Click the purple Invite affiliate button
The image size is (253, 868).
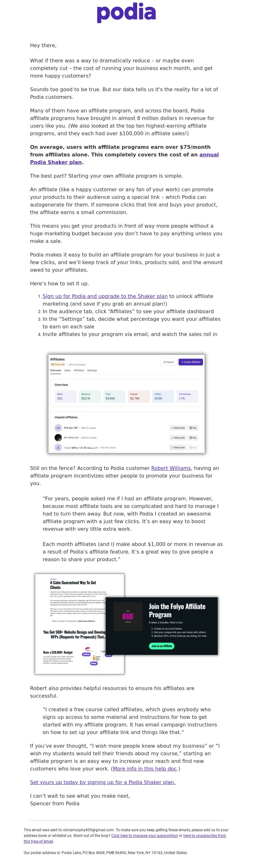point(190,362)
